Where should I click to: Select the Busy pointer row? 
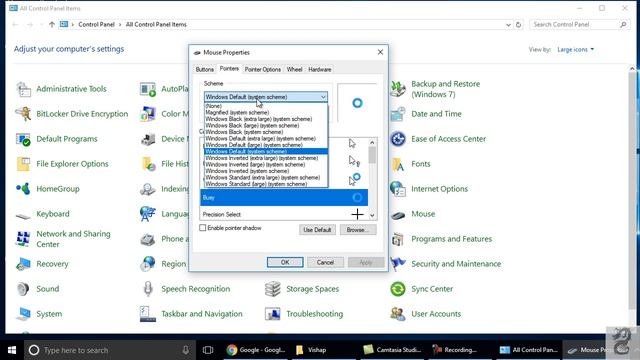pyautogui.click(x=284, y=198)
